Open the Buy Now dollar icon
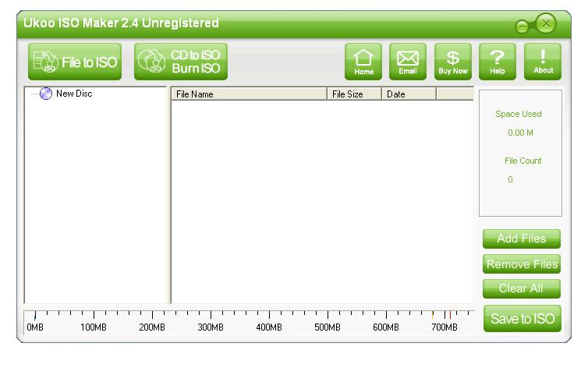Viewport: 588px width, 375px height. click(x=452, y=62)
